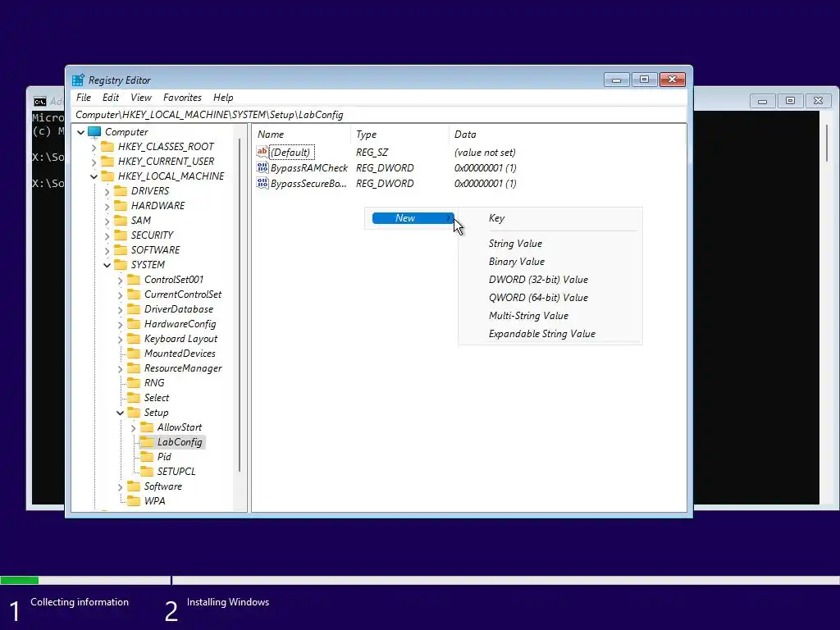
Task: Expand the HKEY_CURRENT_USER node arrow
Action: coord(94,162)
